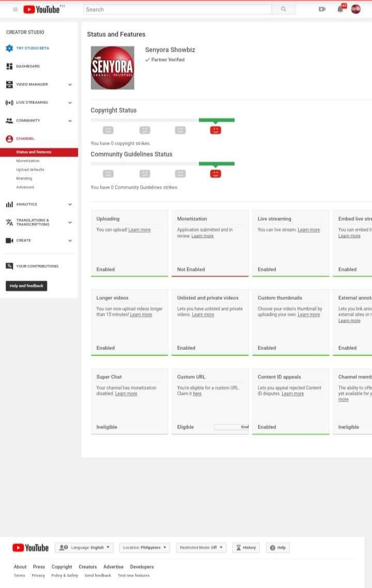Click the Community people icon
Screen dimensions: 372x588
click(9, 120)
